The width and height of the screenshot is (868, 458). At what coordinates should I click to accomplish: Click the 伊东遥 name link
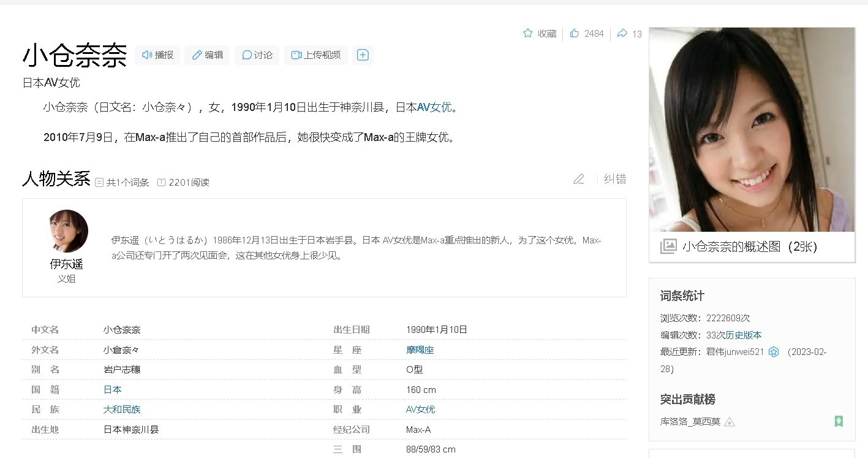coord(66,264)
